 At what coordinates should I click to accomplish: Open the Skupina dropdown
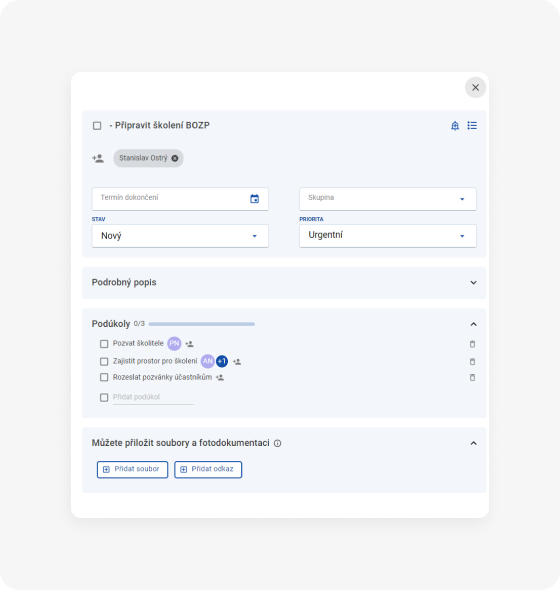click(x=388, y=199)
